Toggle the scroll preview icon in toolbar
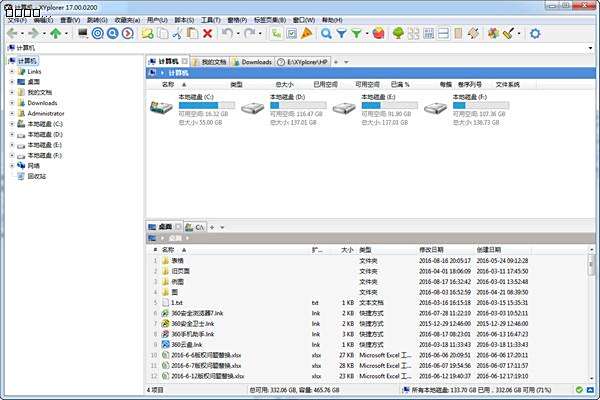Image resolution: width=600 pixels, height=400 pixels. pyautogui.click(x=474, y=34)
